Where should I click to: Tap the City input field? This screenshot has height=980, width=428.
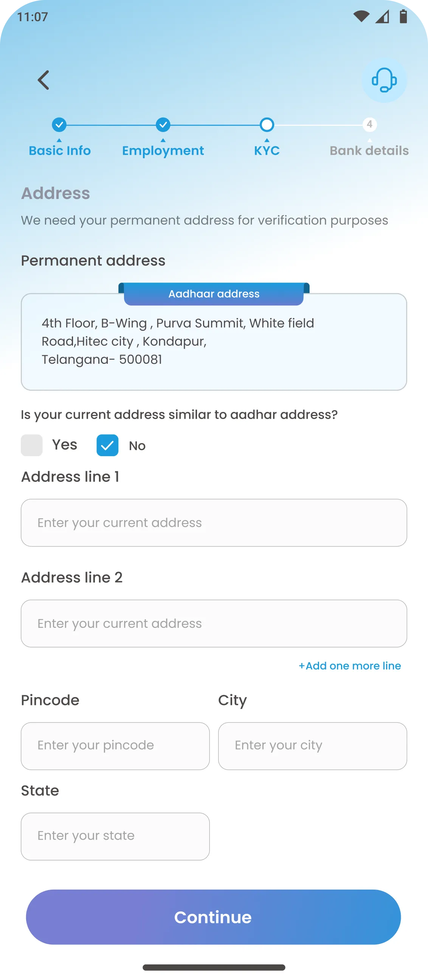click(312, 746)
